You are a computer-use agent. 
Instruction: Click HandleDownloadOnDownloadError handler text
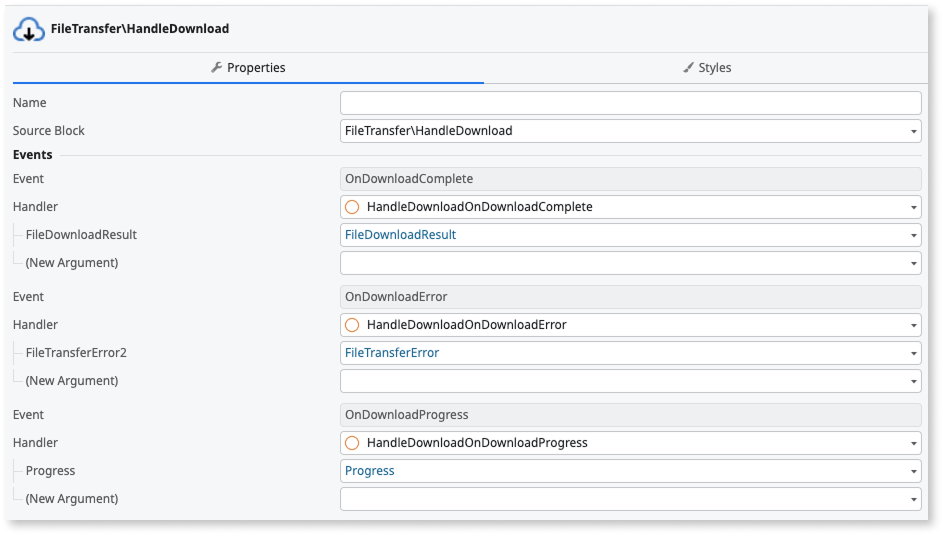pos(467,325)
